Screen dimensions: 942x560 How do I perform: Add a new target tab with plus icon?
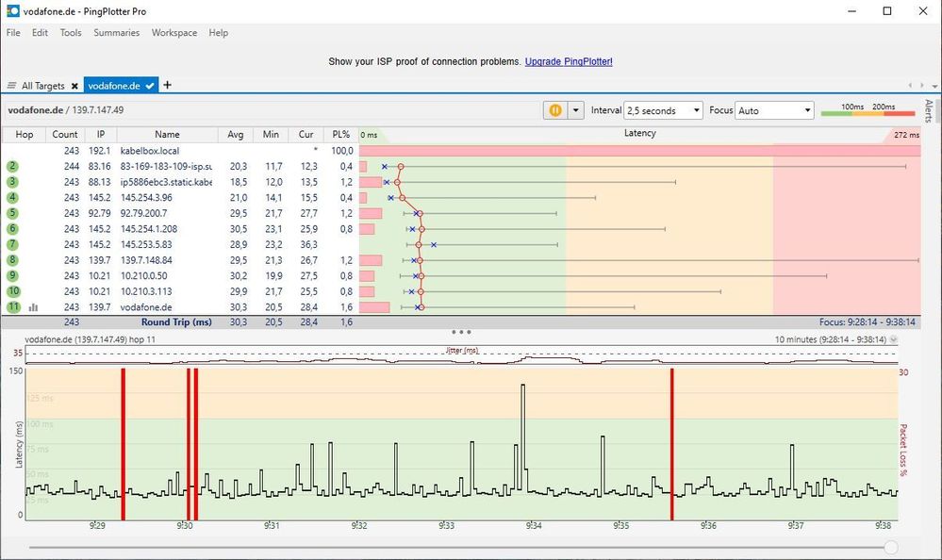coord(168,85)
